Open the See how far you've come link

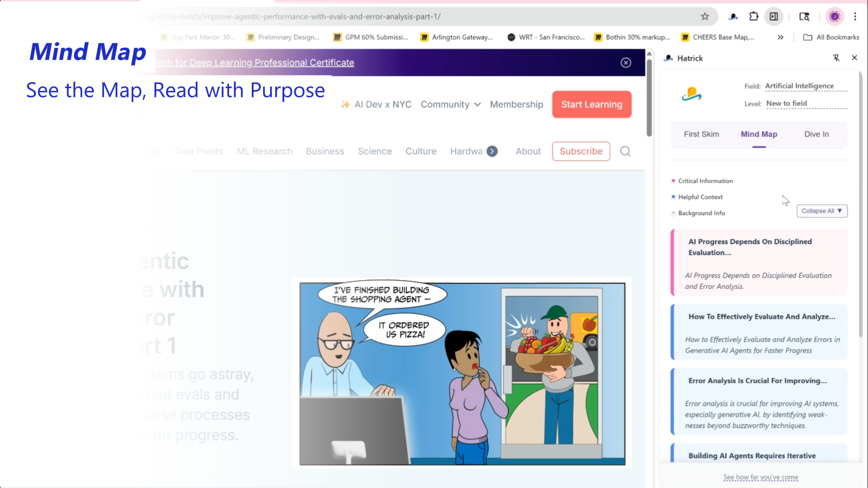pos(760,477)
